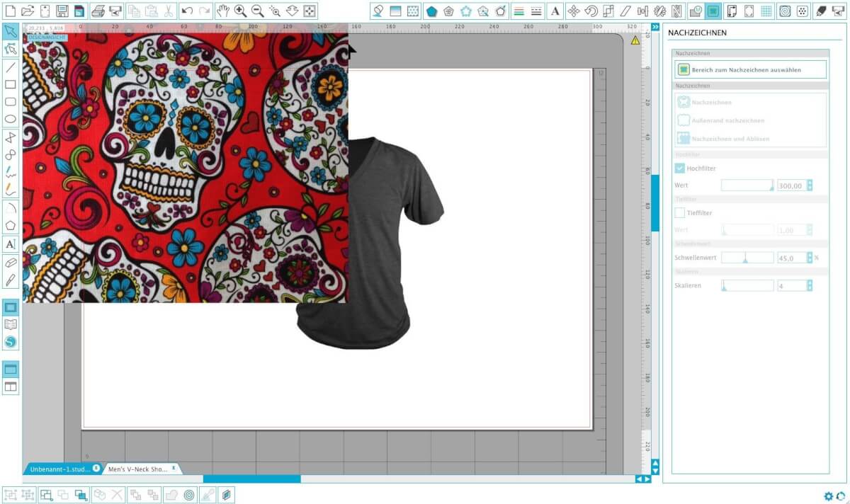This screenshot has height=504, width=850.
Task: Click the Save floppy disk icon
Action: click(x=62, y=11)
